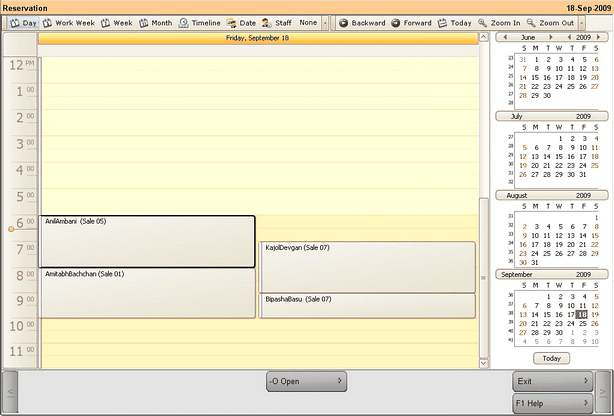
Task: Toggle grouping by Staff
Action: pos(278,22)
